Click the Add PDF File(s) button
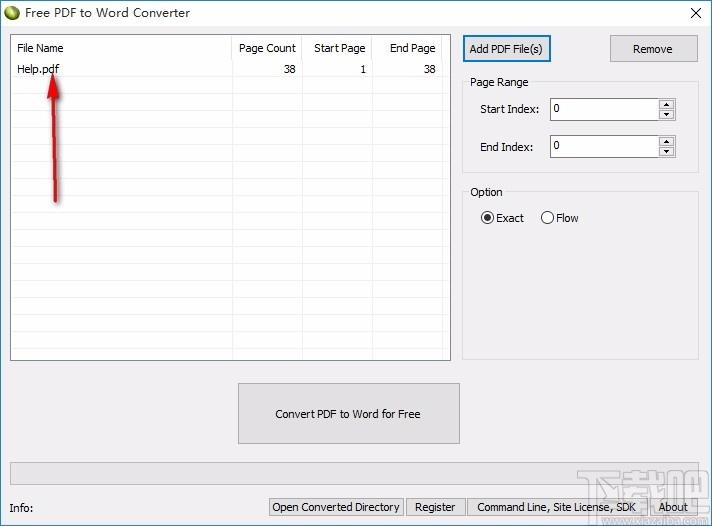 tap(507, 49)
